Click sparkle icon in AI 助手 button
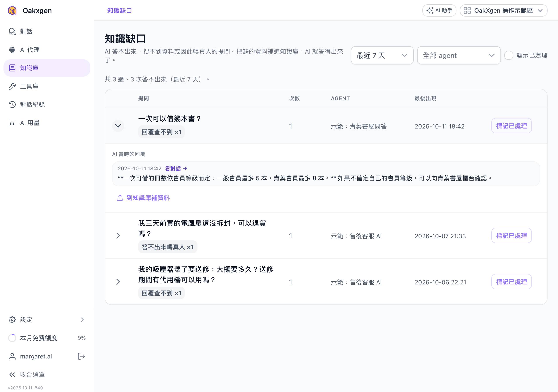The image size is (558, 392). click(430, 10)
